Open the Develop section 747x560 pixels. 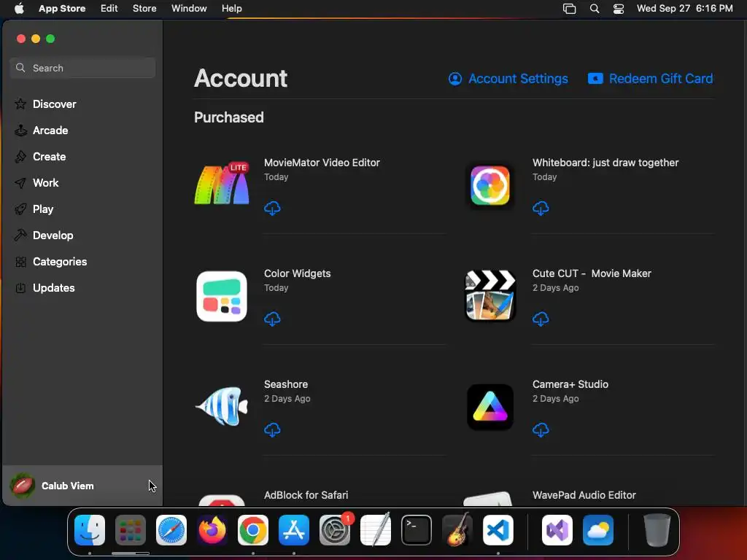82,236
